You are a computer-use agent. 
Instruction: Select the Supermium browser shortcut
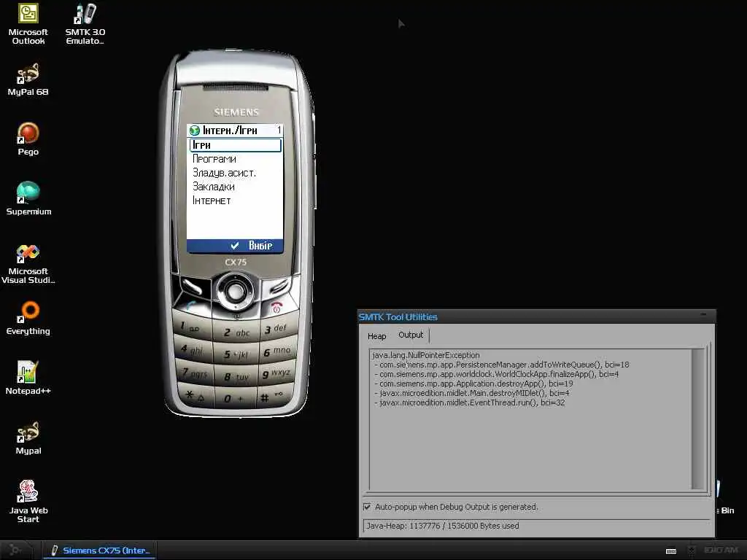[x=28, y=198]
